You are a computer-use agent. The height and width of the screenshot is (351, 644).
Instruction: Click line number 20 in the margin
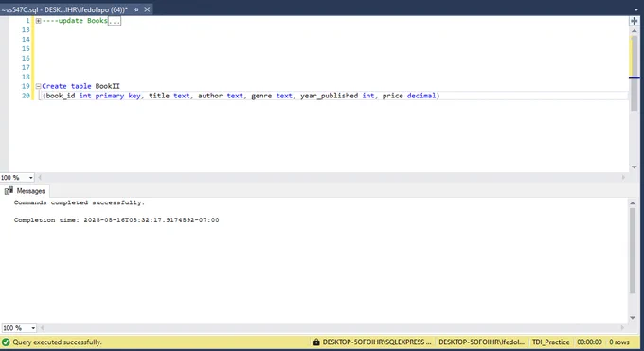[x=26, y=96]
